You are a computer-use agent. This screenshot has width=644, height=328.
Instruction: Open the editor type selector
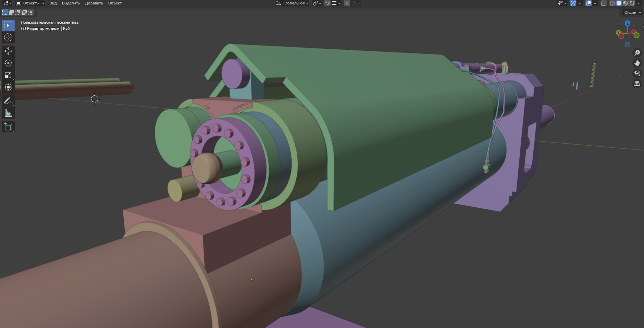coord(7,3)
